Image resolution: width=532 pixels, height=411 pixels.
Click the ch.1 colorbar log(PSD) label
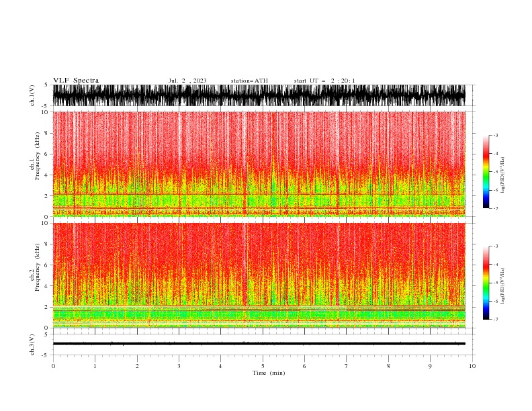[x=503, y=175]
